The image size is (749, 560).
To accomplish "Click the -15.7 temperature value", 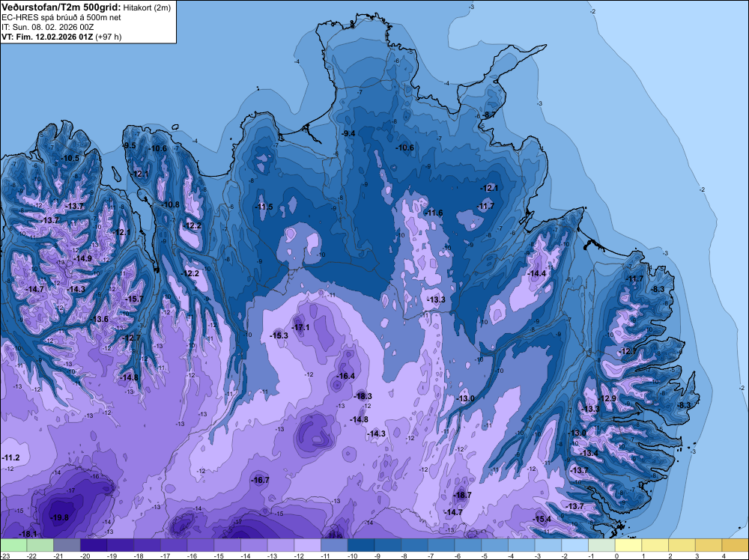I will [134, 299].
